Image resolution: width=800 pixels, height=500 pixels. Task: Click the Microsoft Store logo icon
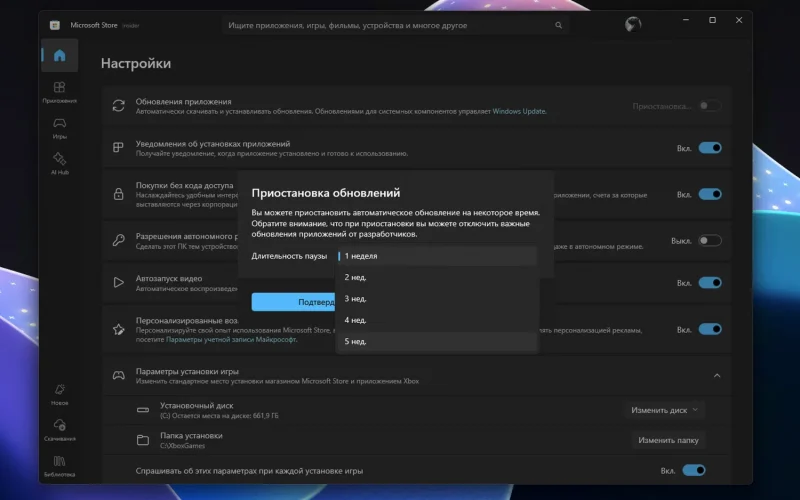coord(55,25)
